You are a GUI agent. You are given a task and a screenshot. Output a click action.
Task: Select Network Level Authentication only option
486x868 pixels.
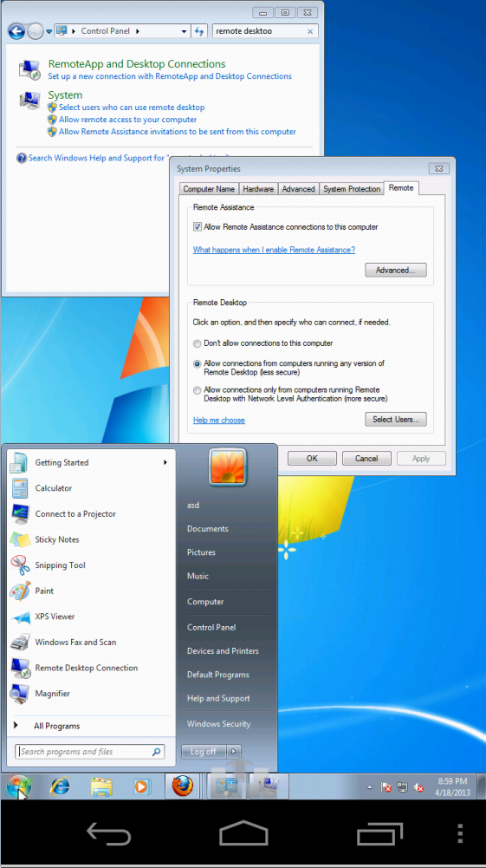pos(197,390)
